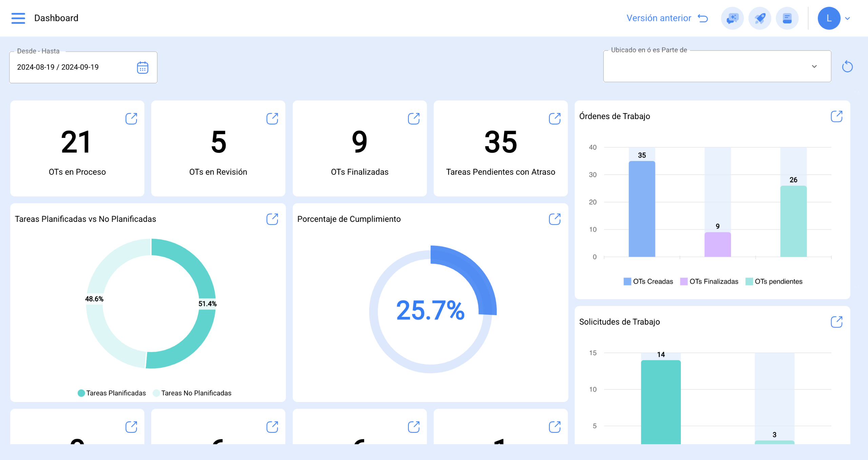Toggle OTs Finalizadas legend series

click(709, 281)
